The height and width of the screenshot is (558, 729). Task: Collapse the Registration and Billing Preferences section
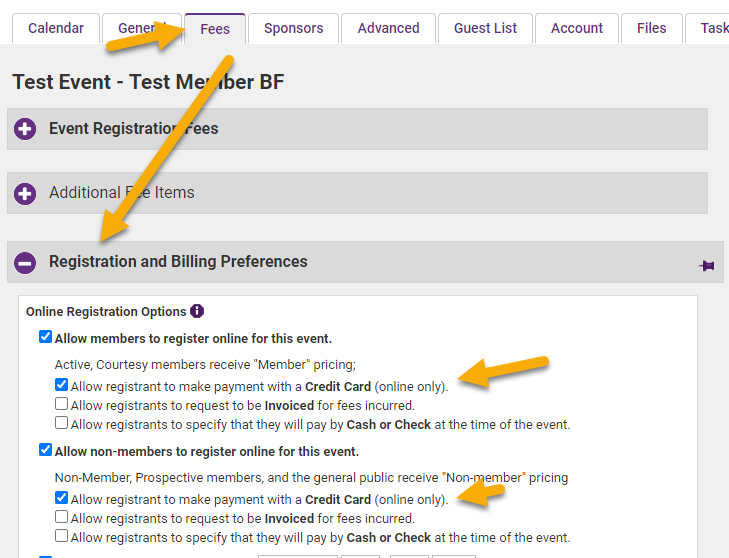coord(178,262)
